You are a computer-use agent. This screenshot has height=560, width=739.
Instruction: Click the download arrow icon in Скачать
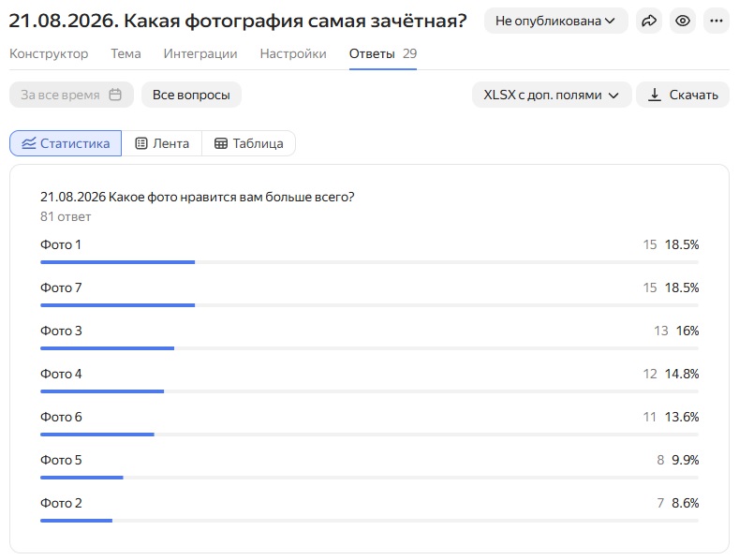654,95
